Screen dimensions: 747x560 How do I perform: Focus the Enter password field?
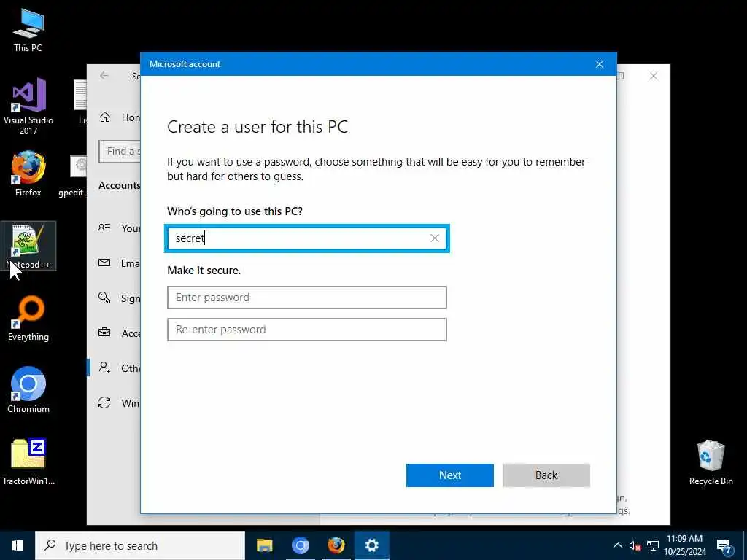click(x=307, y=297)
